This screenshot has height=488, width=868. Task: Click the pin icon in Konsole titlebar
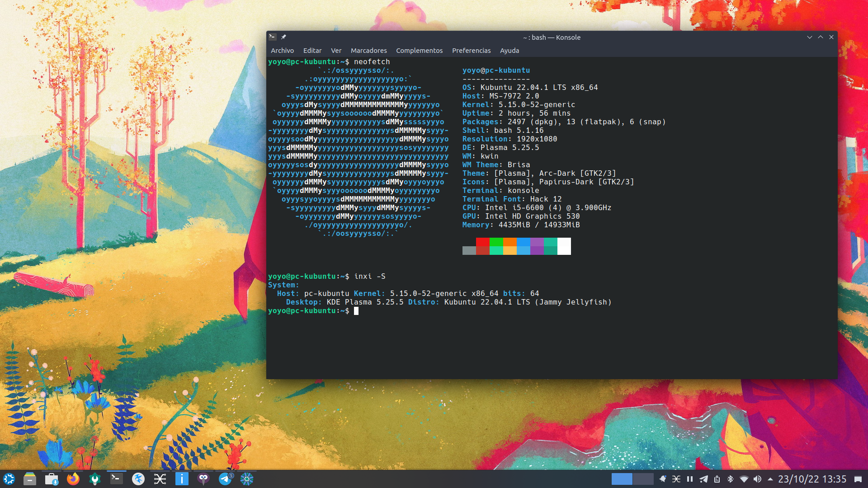pos(283,37)
